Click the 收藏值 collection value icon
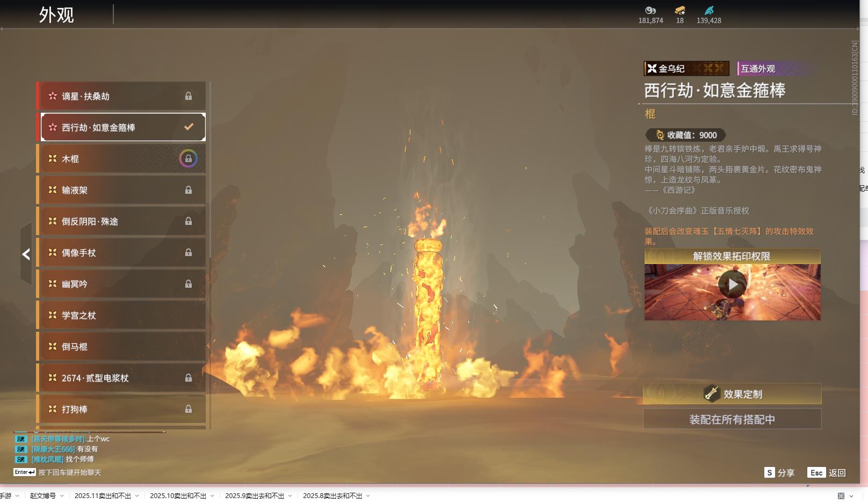Image resolution: width=868 pixels, height=504 pixels. click(660, 135)
